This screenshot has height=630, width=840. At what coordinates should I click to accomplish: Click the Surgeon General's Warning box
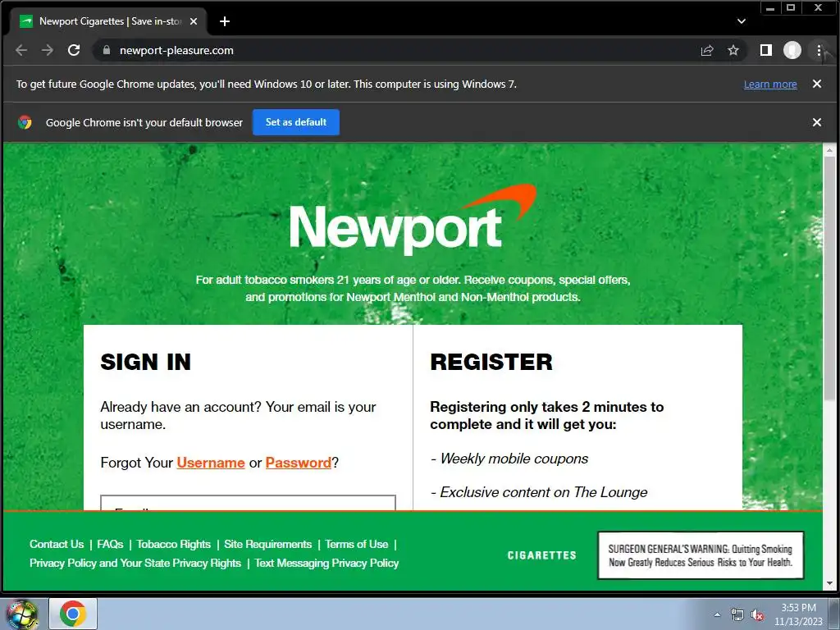(701, 555)
